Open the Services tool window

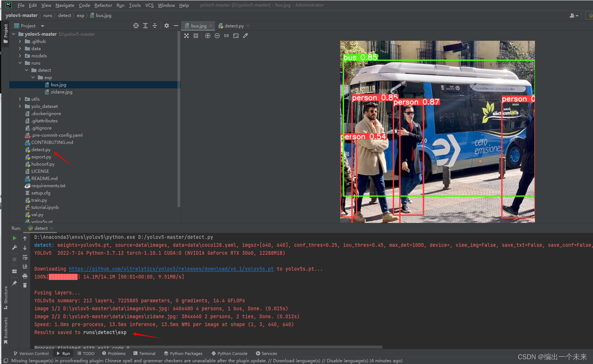266,354
